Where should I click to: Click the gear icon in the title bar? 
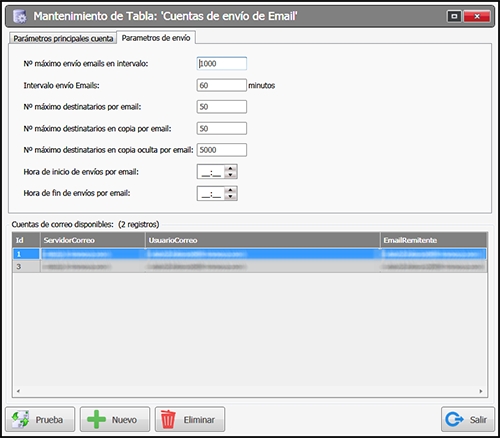point(20,16)
